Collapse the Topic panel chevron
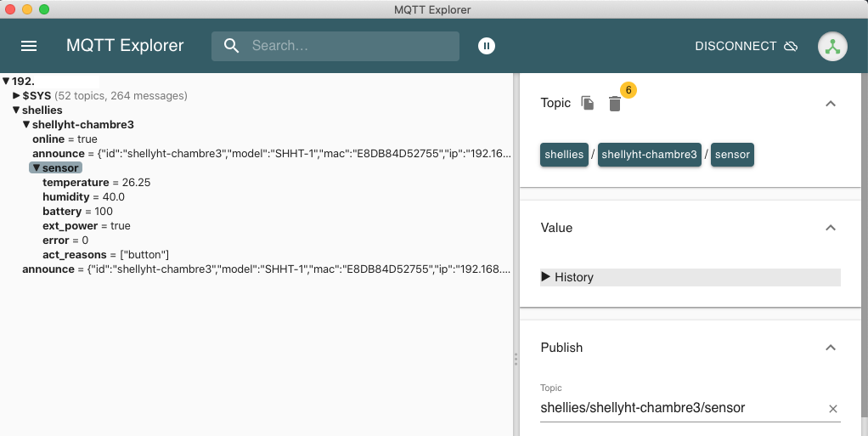 [831, 103]
